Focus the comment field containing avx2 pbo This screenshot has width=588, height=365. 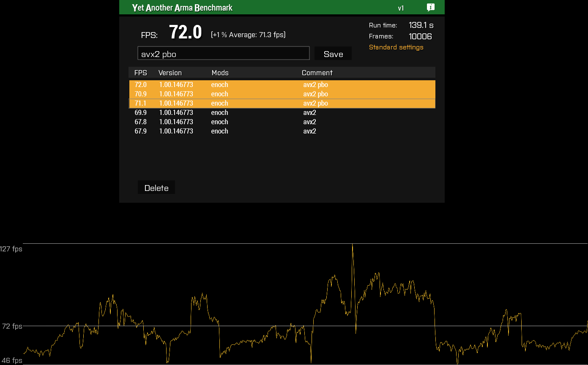pyautogui.click(x=224, y=53)
